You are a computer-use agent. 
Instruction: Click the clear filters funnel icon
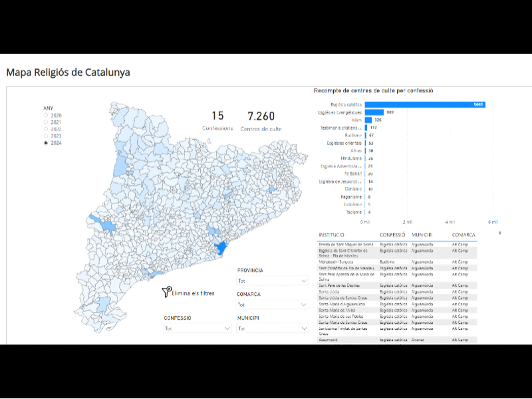pos(166,293)
